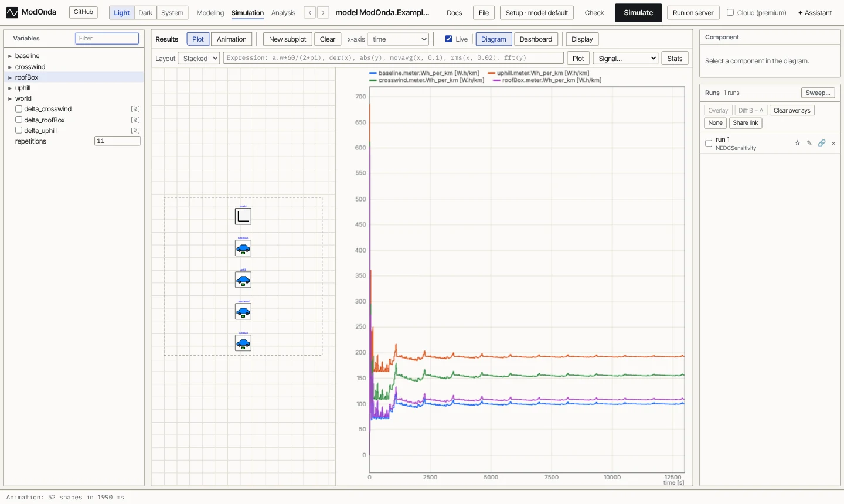Screen dimensions: 844x504
Task: Expand the uphill tree node
Action: tap(10, 88)
